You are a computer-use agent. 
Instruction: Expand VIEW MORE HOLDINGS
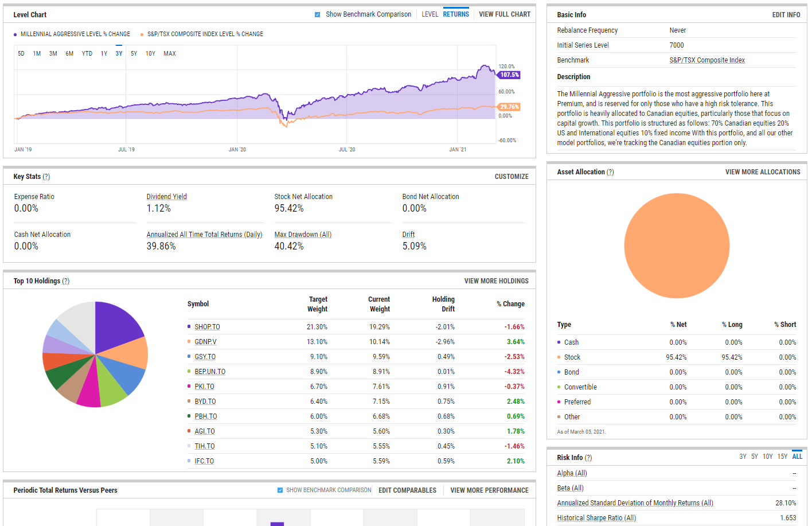pyautogui.click(x=496, y=281)
